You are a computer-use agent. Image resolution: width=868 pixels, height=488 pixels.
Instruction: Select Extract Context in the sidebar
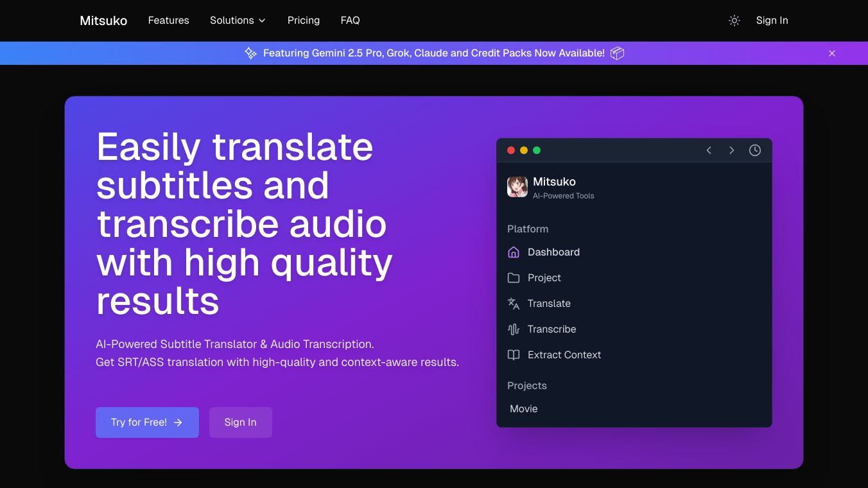pyautogui.click(x=564, y=355)
